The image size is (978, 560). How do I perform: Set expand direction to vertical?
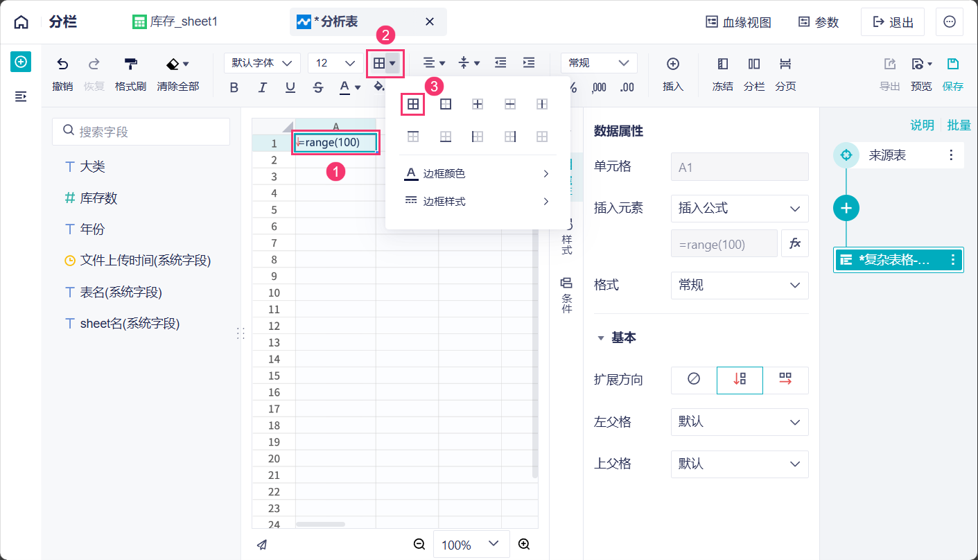click(x=740, y=380)
